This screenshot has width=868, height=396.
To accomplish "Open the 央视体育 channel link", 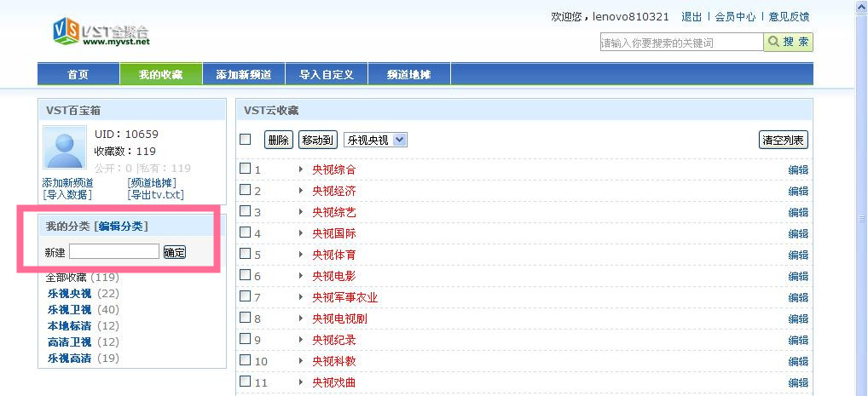I will pyautogui.click(x=333, y=255).
